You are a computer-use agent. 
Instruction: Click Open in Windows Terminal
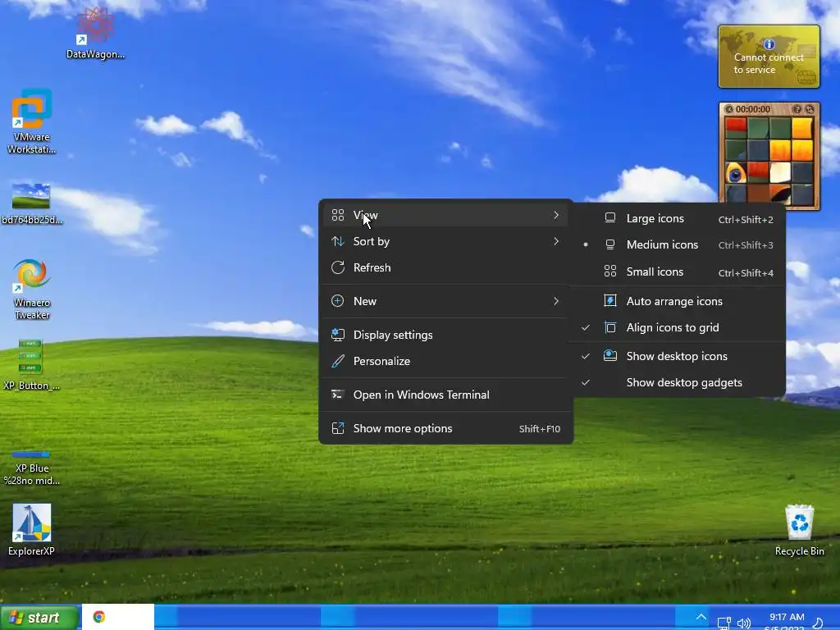coord(445,395)
